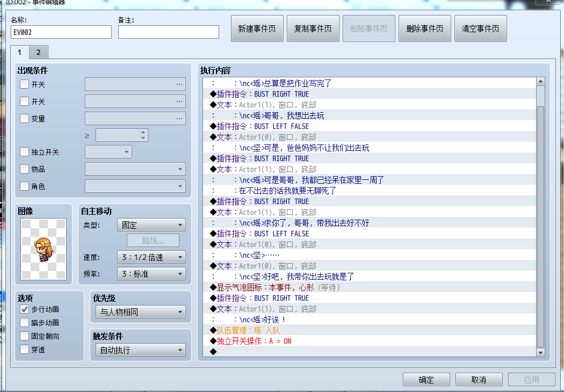Switch to event page tab 1
The image size is (564, 392).
[x=19, y=52]
